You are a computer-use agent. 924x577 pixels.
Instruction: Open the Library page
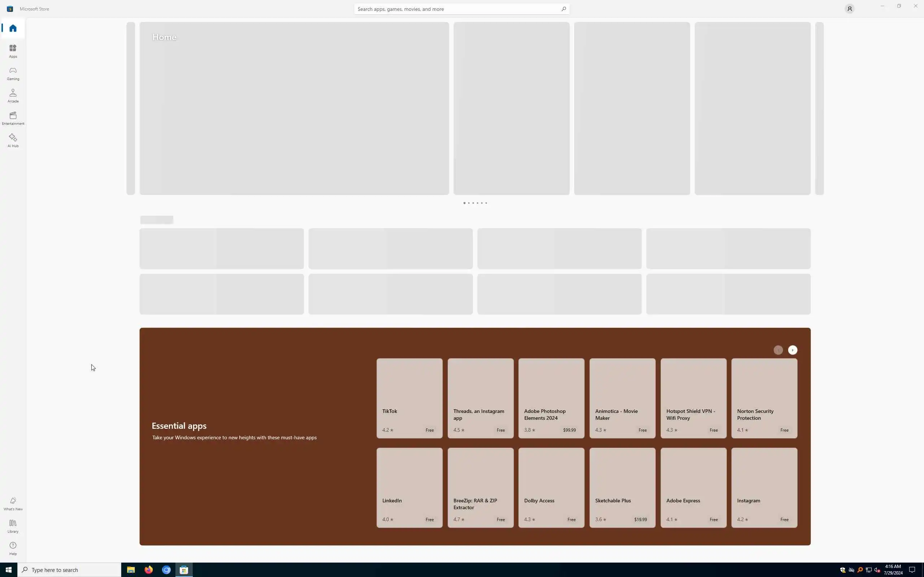pos(13,526)
